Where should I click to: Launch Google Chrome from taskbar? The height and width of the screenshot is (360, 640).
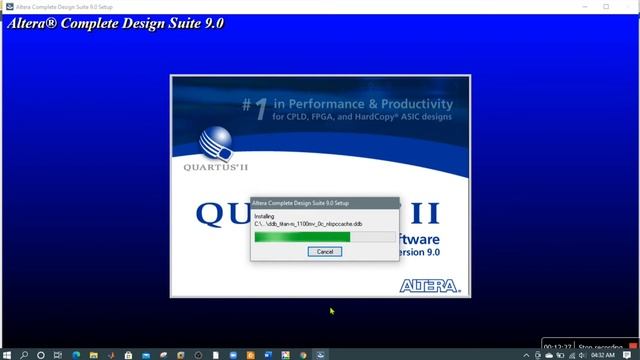[x=303, y=355]
